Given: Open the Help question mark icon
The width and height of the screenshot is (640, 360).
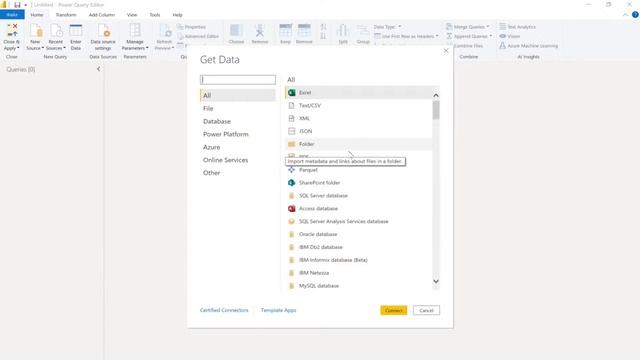Looking at the screenshot, I should pos(635,15).
